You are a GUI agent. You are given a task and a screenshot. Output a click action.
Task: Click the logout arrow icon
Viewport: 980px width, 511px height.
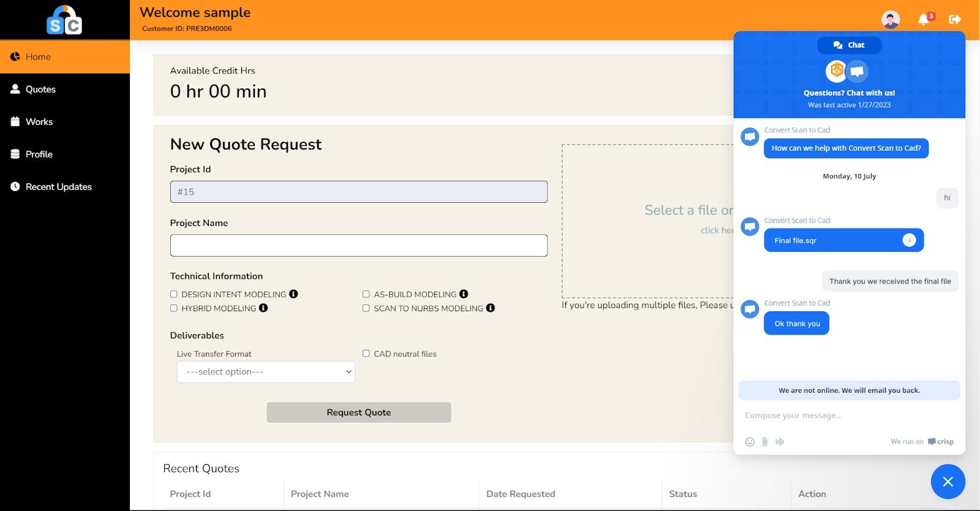[955, 20]
